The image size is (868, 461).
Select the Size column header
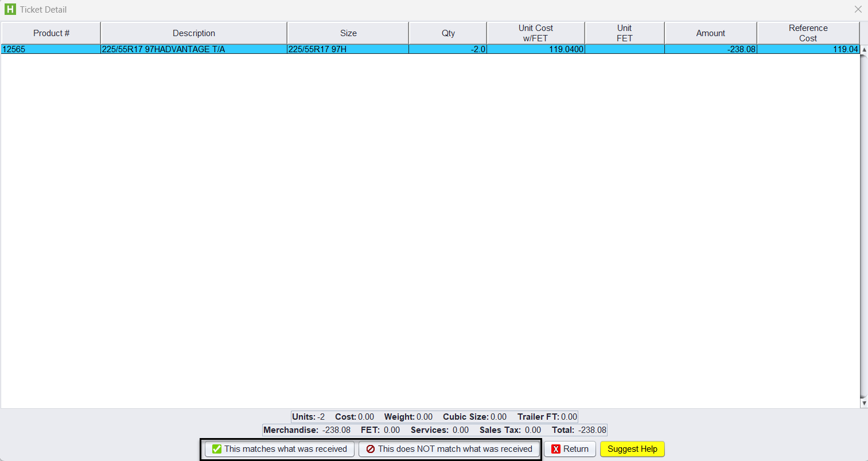pos(348,33)
